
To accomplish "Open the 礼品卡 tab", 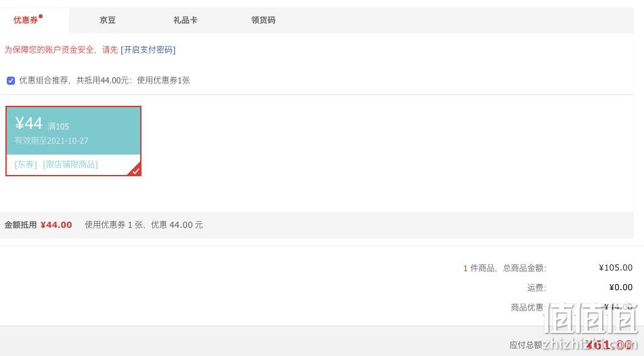I will click(x=186, y=20).
